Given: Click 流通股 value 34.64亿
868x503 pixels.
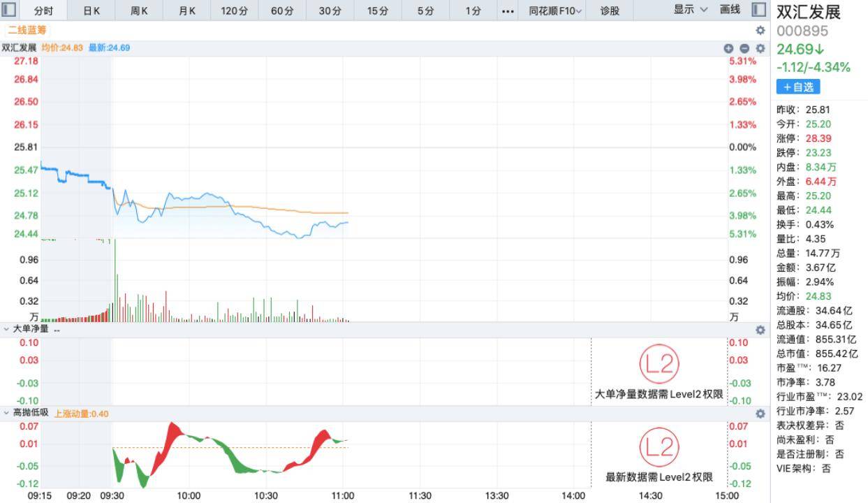Looking at the screenshot, I should coord(833,310).
